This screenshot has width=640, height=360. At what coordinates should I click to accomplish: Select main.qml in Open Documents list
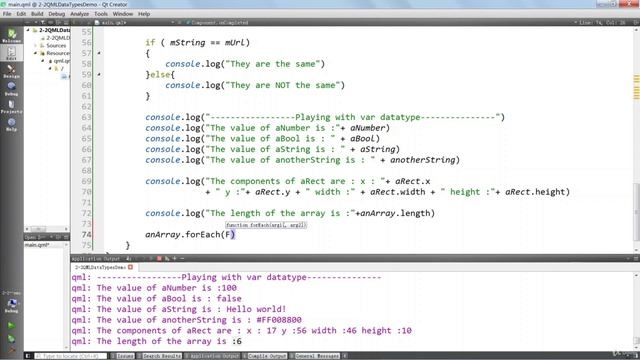(x=37, y=245)
